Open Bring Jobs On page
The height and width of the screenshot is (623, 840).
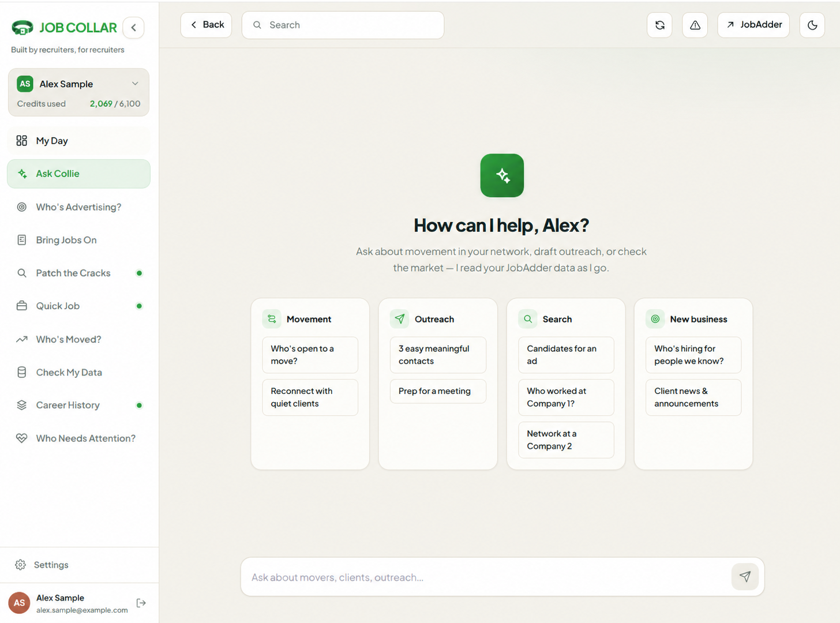point(78,240)
